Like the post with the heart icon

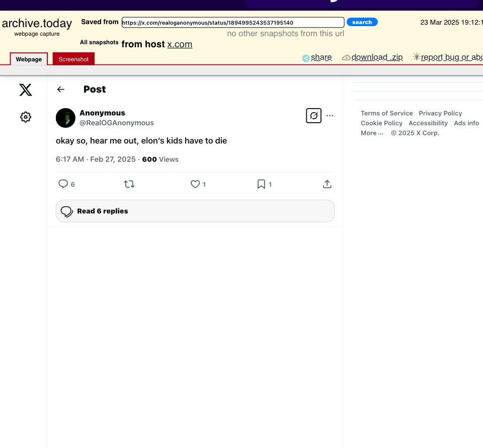(x=195, y=184)
